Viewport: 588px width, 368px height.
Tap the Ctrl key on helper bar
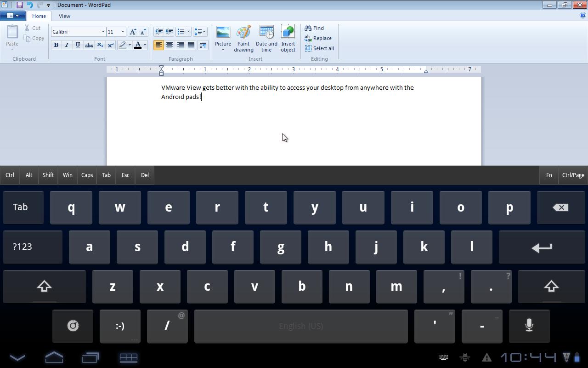point(10,175)
